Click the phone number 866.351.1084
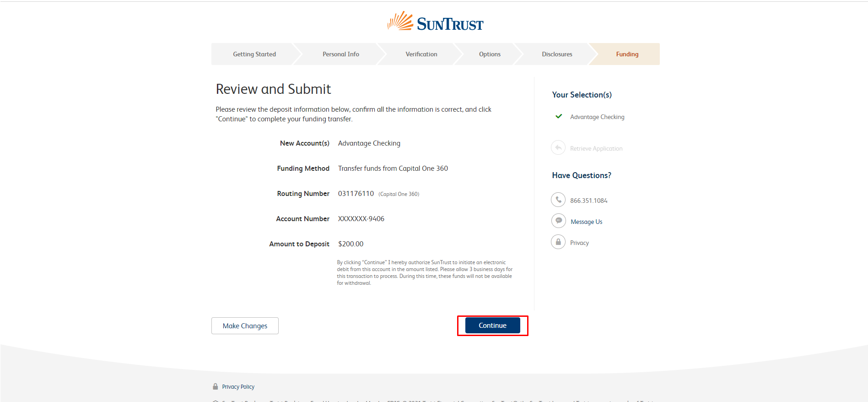This screenshot has height=402, width=868. tap(589, 201)
